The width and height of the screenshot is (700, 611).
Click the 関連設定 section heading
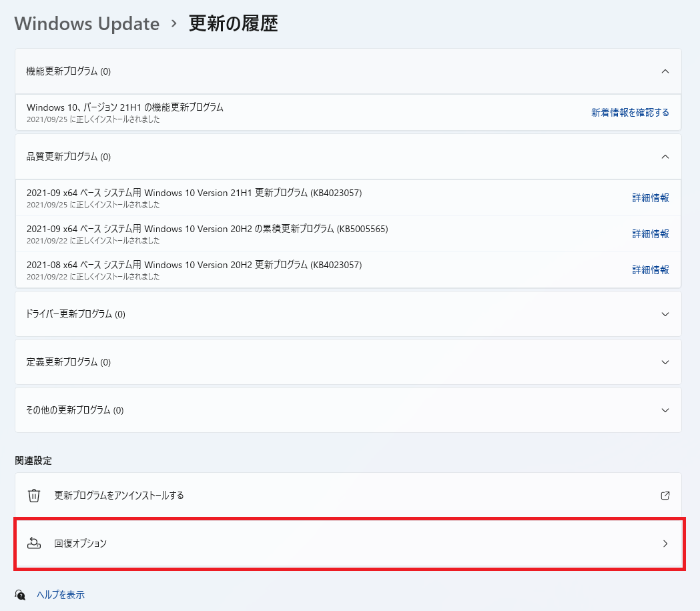(x=33, y=461)
